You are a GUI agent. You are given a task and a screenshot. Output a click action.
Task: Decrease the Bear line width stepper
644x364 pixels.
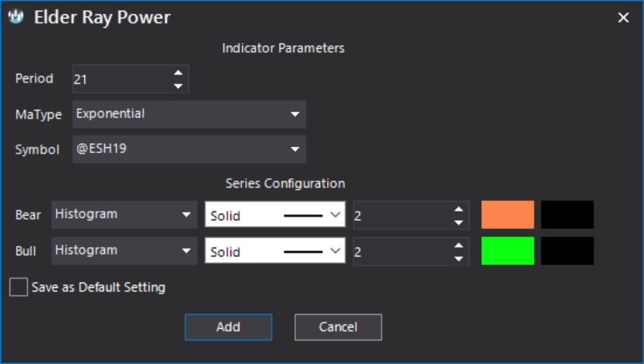tap(459, 222)
